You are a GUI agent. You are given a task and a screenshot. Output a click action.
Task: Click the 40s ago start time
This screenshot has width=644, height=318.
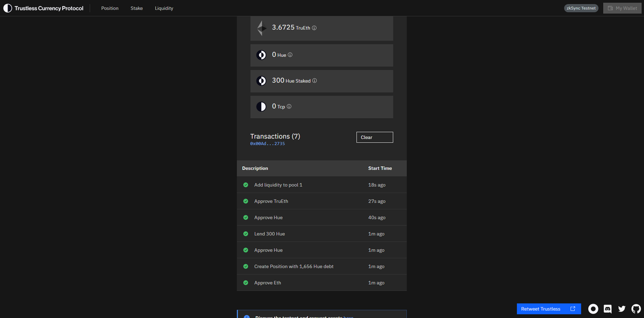pos(377,218)
